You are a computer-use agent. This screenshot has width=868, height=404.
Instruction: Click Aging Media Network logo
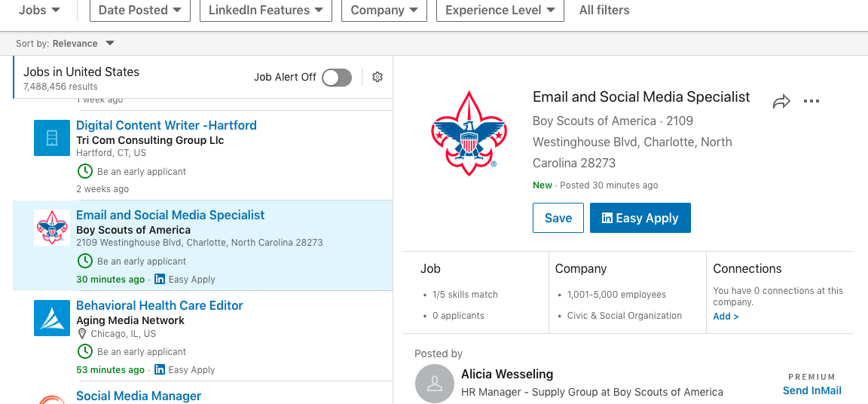[x=51, y=318]
